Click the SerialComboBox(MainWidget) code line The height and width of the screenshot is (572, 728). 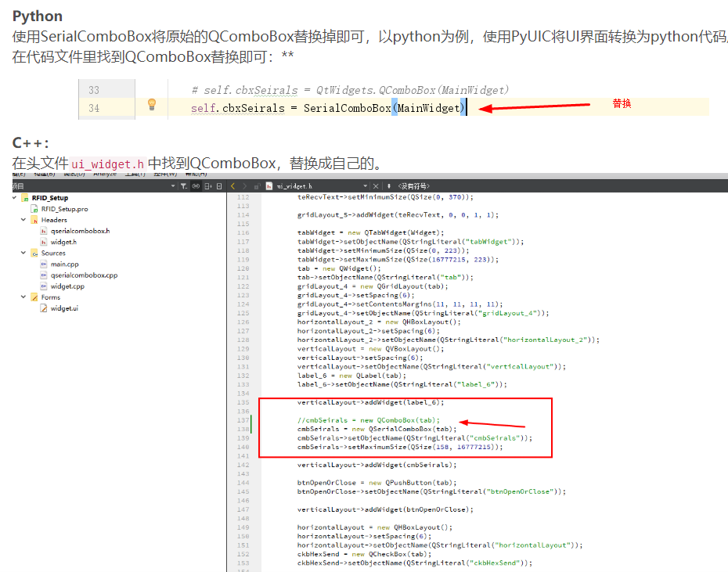[x=328, y=108]
